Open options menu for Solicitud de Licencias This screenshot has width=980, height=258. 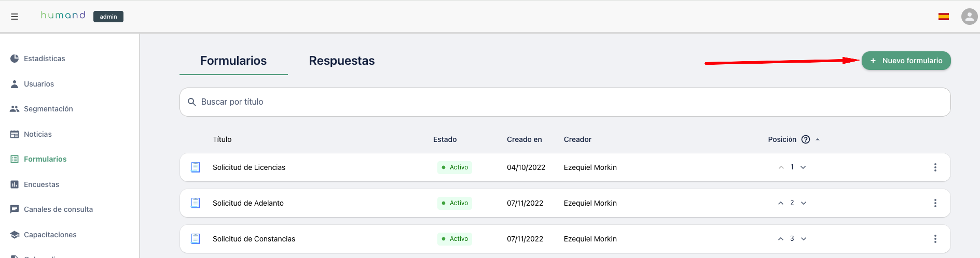tap(935, 167)
